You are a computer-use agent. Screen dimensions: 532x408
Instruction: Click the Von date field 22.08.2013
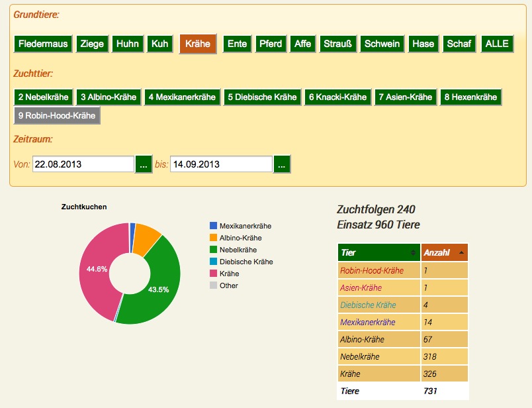pos(83,164)
